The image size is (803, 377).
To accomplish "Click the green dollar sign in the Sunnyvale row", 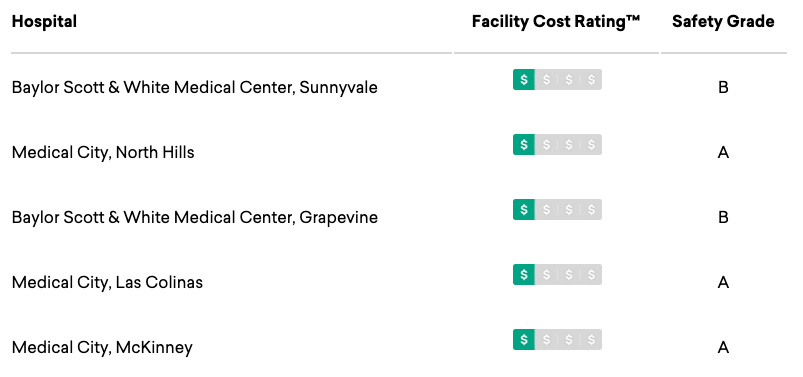I will tap(524, 79).
